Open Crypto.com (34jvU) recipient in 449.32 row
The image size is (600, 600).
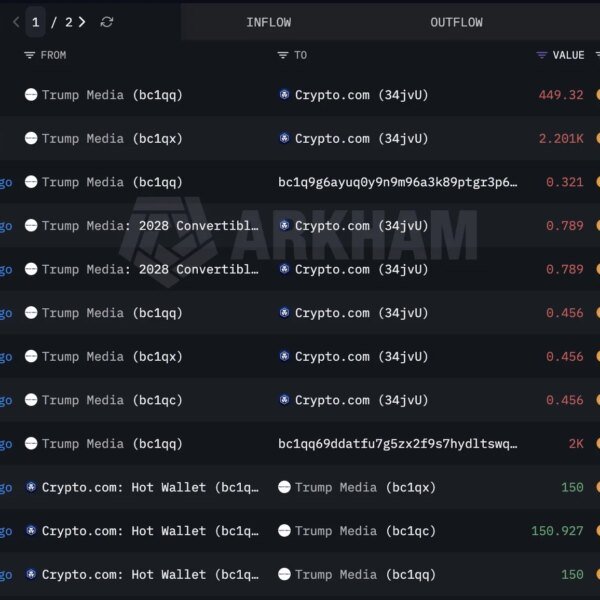(x=361, y=95)
